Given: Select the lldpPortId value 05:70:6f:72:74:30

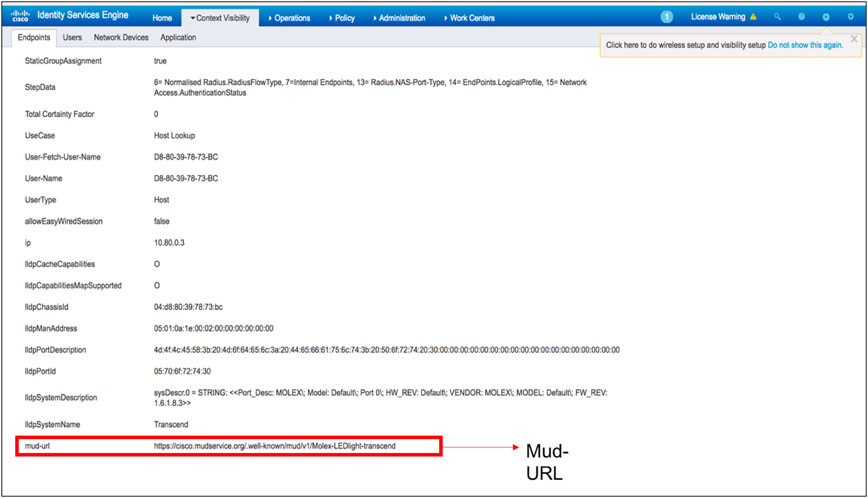Looking at the screenshot, I should pos(182,371).
